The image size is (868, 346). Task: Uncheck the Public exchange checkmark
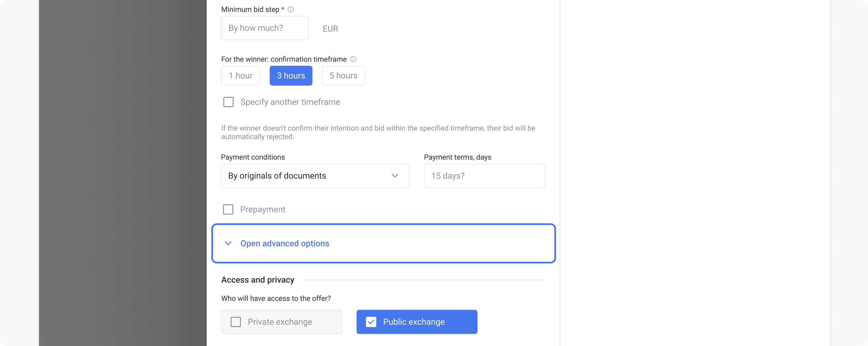point(371,322)
